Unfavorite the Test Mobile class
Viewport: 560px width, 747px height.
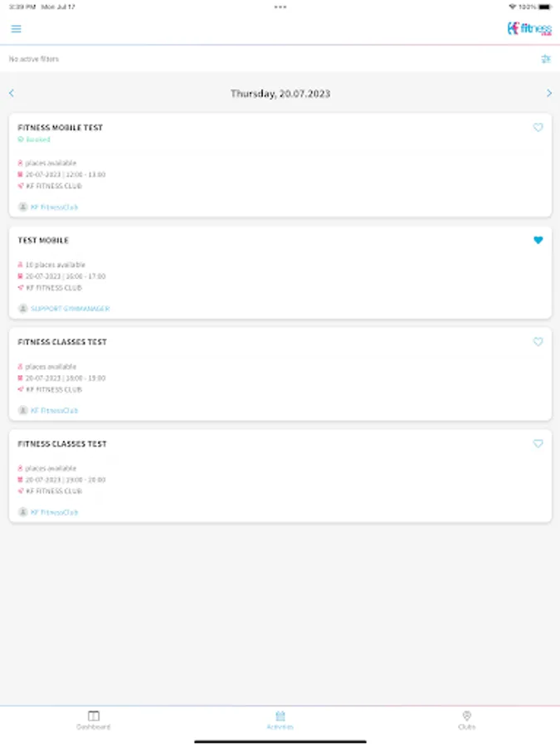click(538, 241)
